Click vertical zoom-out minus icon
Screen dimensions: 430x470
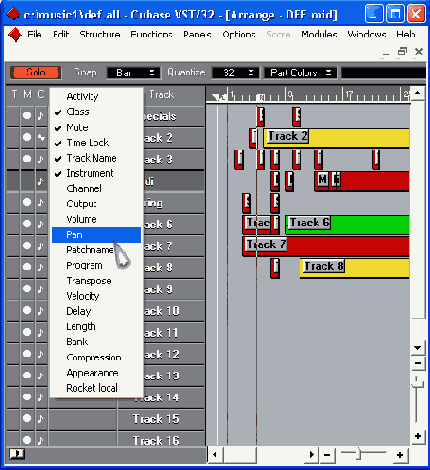418,363
